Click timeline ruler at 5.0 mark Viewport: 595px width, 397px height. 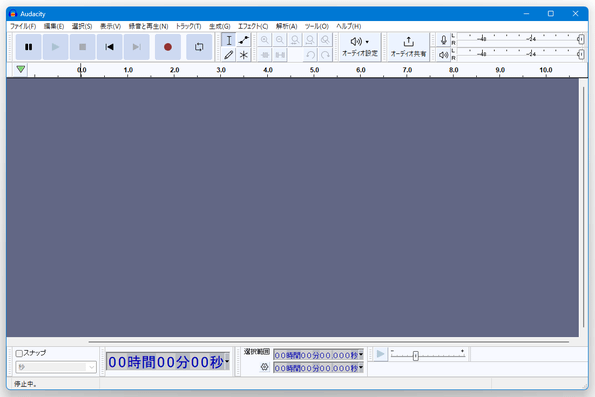pyautogui.click(x=314, y=70)
